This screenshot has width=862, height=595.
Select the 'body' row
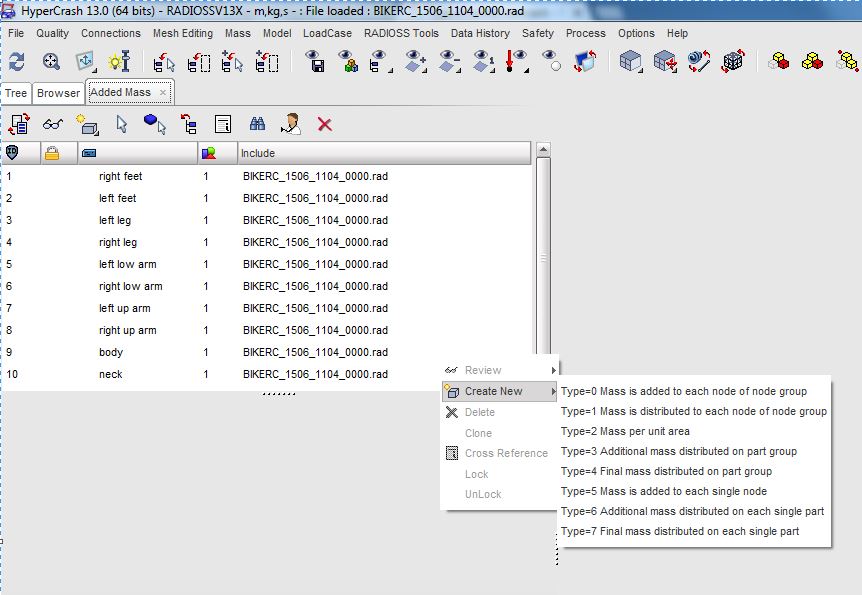click(267, 352)
